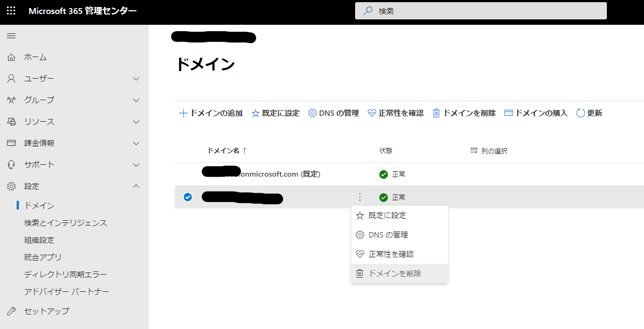Click the 更新 toolbar label
Viewport: 644px width, 329px height.
595,113
